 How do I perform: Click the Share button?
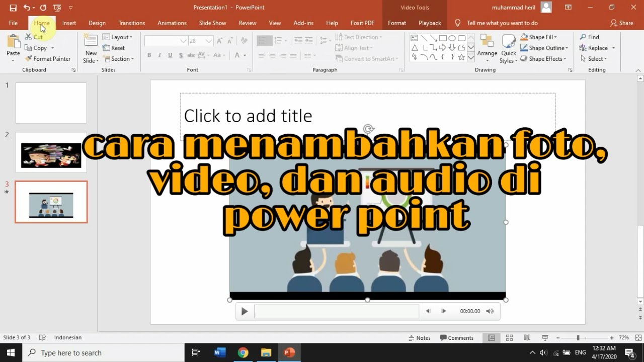(x=622, y=23)
